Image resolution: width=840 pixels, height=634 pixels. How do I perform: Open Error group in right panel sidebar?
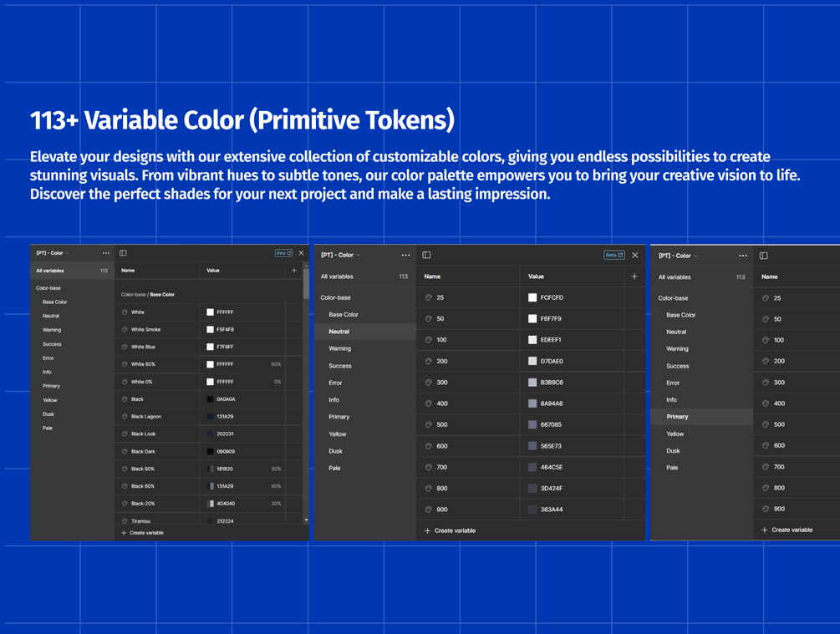pyautogui.click(x=673, y=383)
